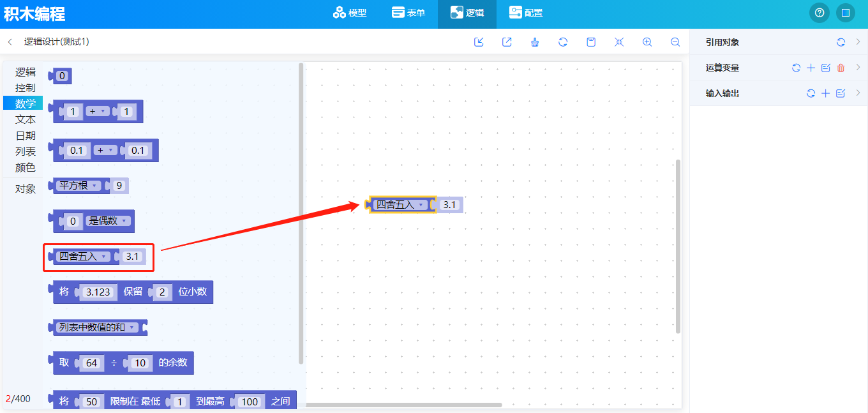Refresh the 引用对象 panel
868x413 pixels.
[841, 42]
